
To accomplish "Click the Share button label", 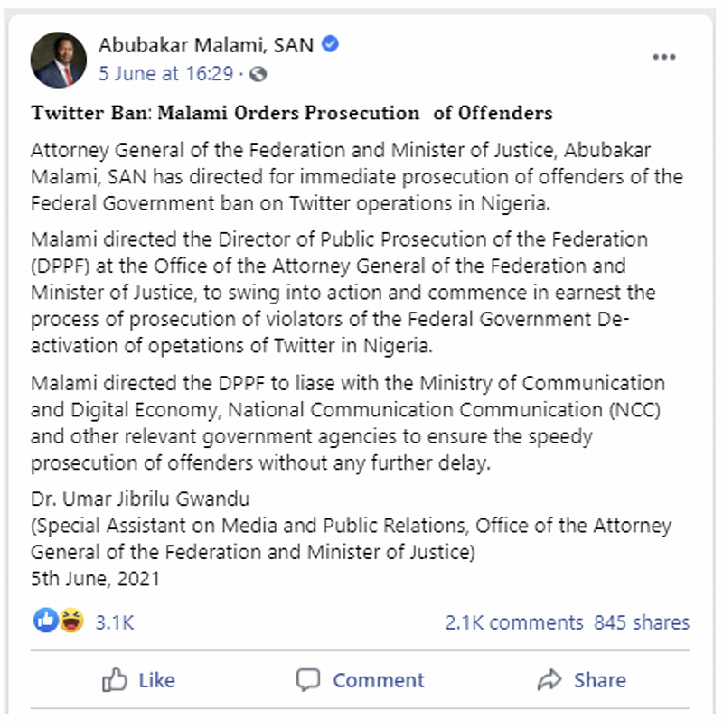I will (x=600, y=680).
